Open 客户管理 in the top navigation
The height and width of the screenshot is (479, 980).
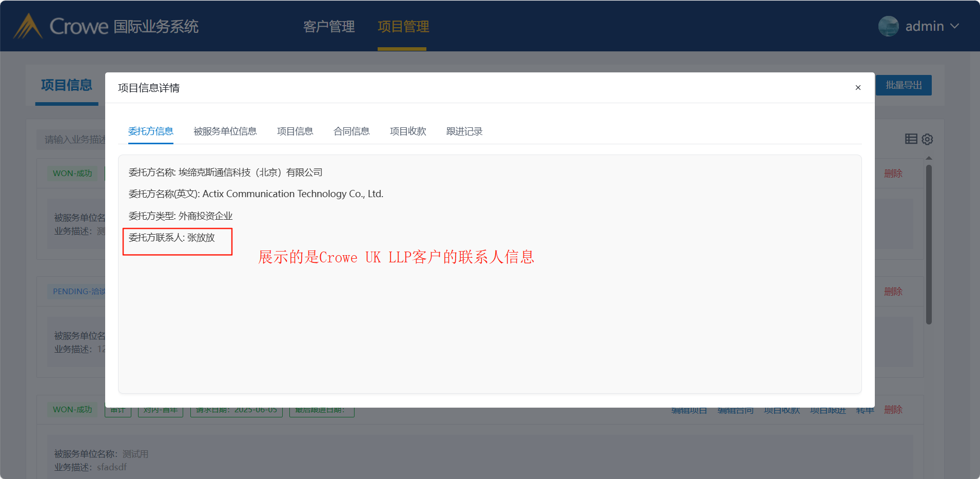[329, 26]
